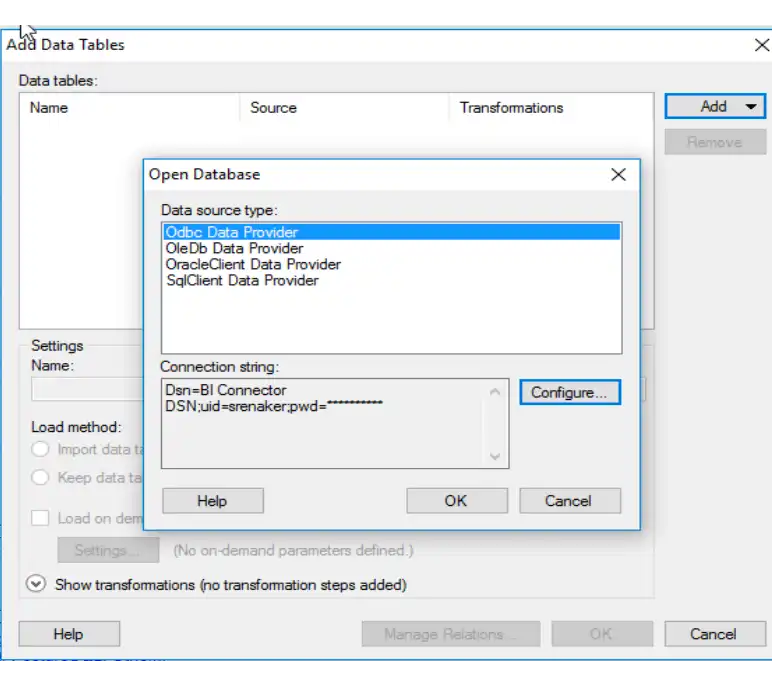The height and width of the screenshot is (686, 772).
Task: Select Import data table radio button
Action: pos(41,449)
